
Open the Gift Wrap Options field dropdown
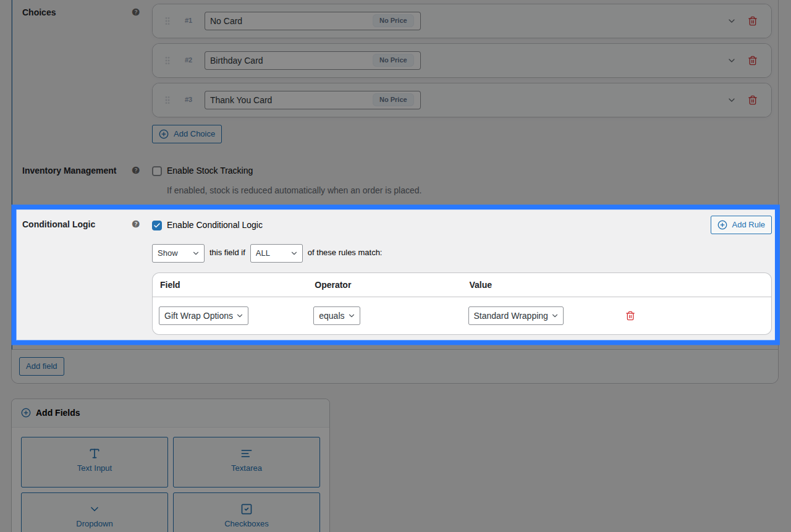click(x=203, y=316)
